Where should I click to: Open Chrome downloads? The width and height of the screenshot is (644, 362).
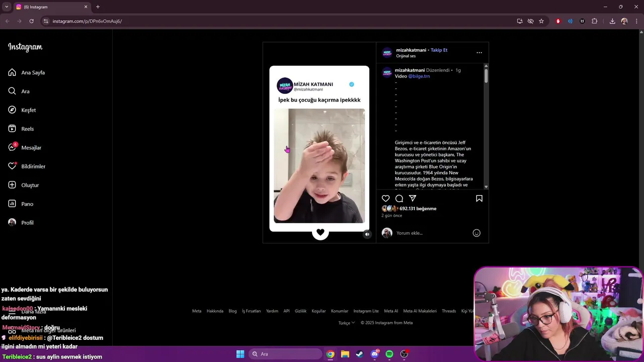tap(612, 21)
